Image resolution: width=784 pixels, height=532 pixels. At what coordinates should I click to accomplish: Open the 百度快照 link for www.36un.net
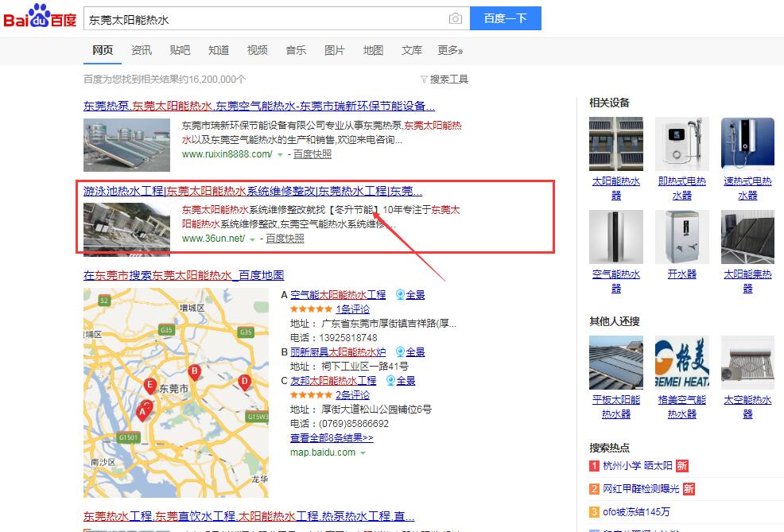pyautogui.click(x=285, y=239)
